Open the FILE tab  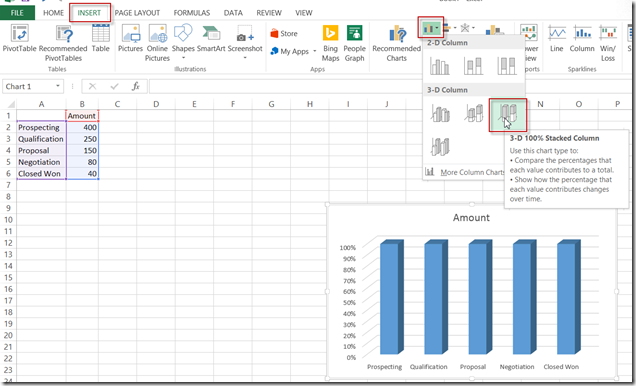pos(17,13)
